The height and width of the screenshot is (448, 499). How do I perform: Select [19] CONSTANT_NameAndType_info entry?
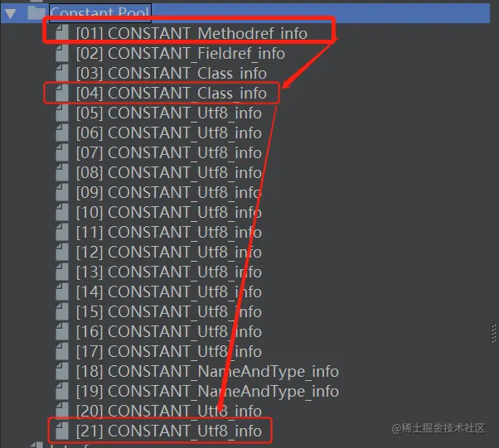click(207, 391)
